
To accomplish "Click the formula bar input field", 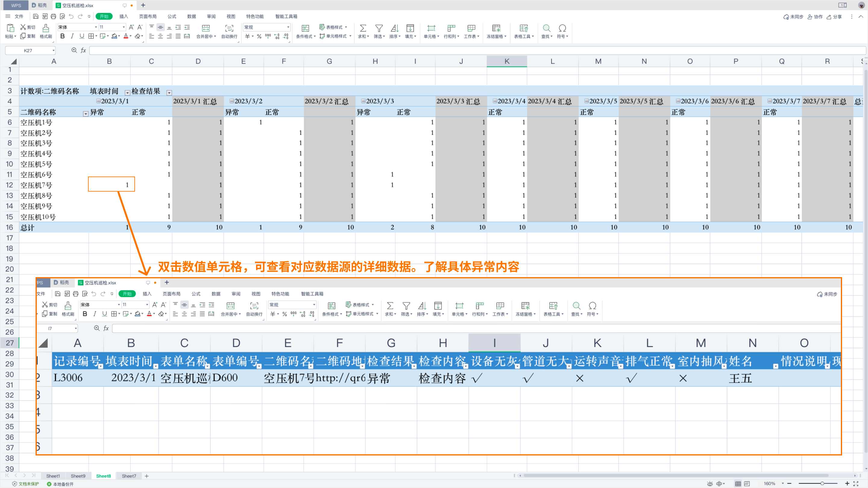I will tap(472, 51).
